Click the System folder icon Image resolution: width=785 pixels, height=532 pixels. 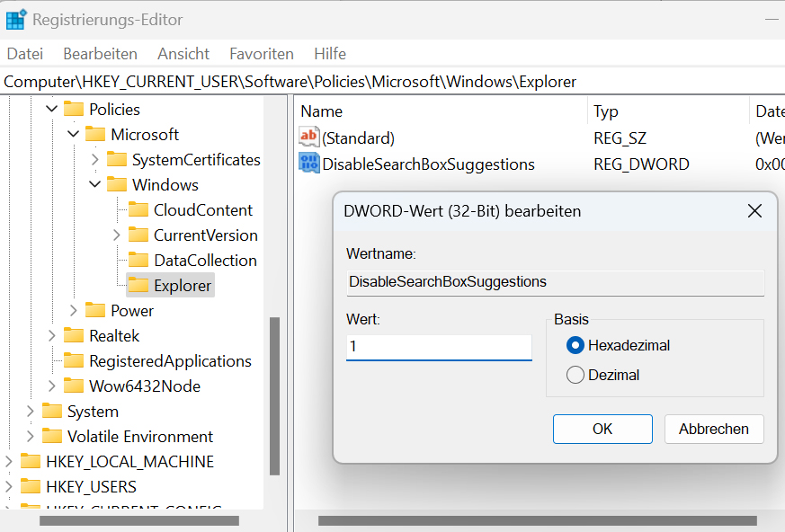52,411
